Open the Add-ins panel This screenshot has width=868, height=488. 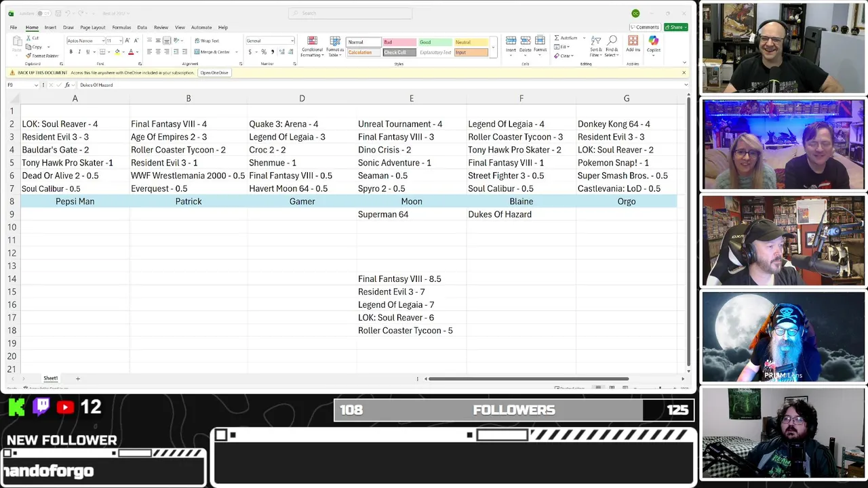click(x=633, y=45)
